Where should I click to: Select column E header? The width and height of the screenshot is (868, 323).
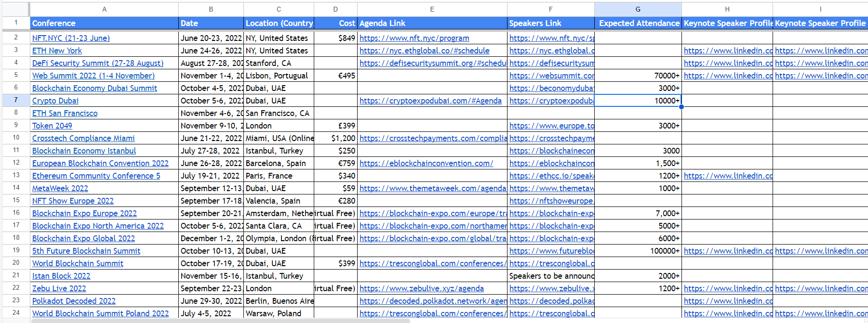[x=432, y=9]
